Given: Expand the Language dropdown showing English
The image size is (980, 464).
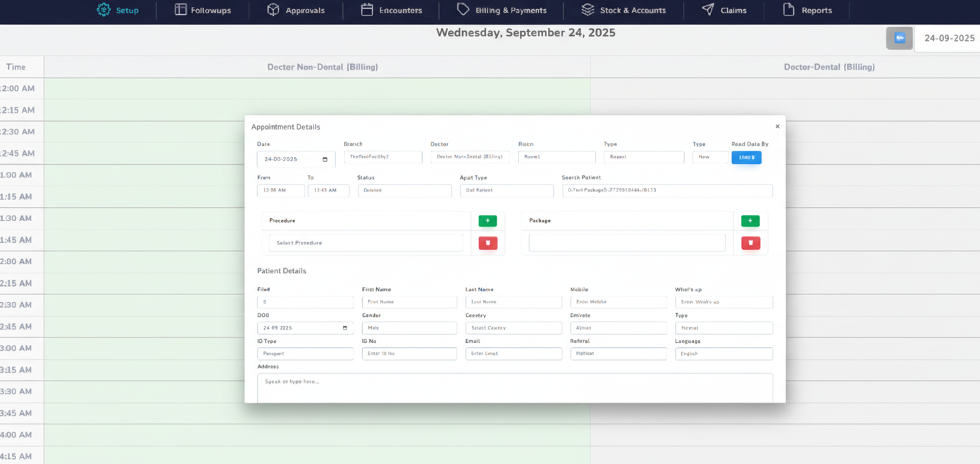Looking at the screenshot, I should [x=724, y=354].
